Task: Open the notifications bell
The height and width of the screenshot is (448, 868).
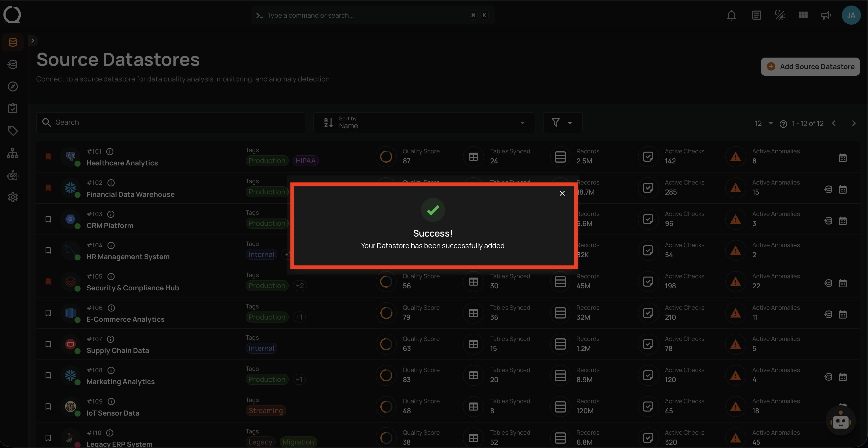Action: tap(731, 16)
